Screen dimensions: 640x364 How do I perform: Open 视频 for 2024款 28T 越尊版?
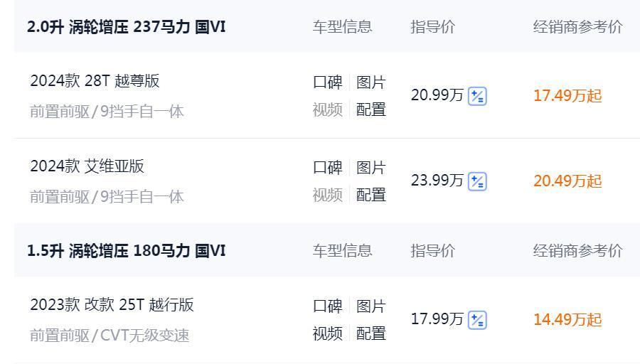point(327,109)
